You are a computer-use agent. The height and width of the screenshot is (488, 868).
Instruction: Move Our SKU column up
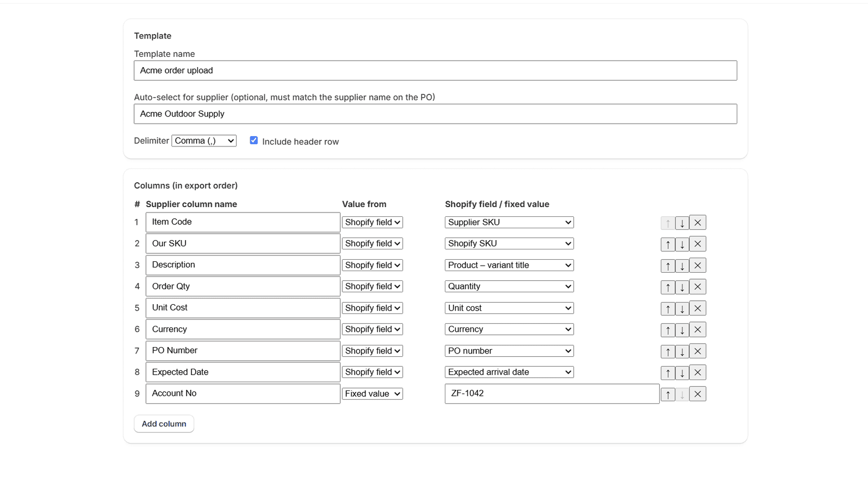click(668, 244)
